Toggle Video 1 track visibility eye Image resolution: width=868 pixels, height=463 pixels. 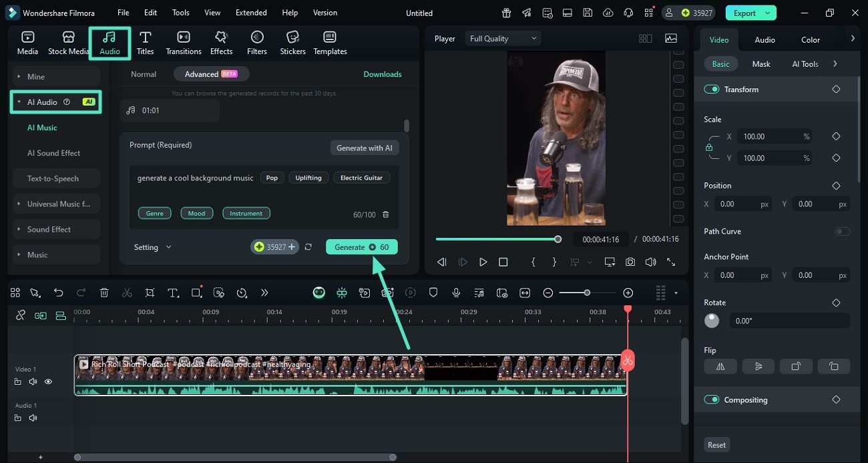tap(48, 381)
